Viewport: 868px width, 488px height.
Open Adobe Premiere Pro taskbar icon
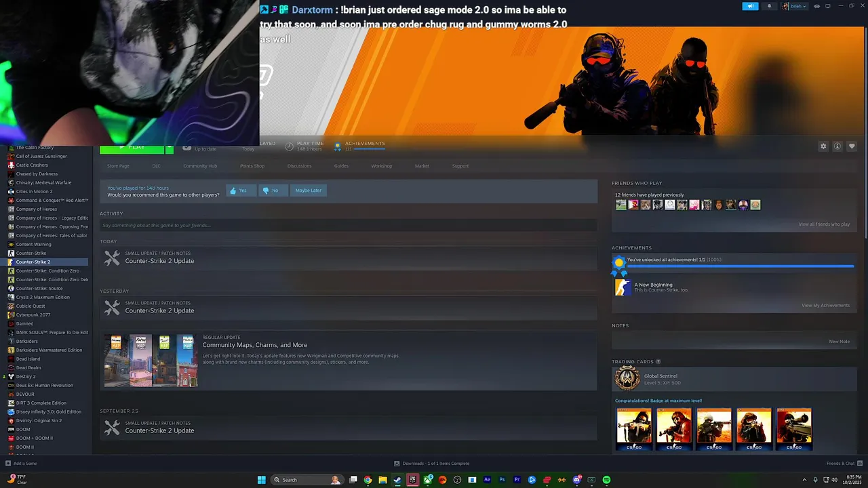point(517,480)
